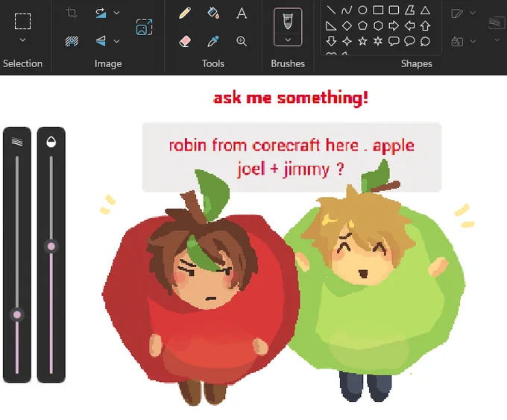Pick the Polygon shape
The height and width of the screenshot is (420, 507).
pos(409,10)
